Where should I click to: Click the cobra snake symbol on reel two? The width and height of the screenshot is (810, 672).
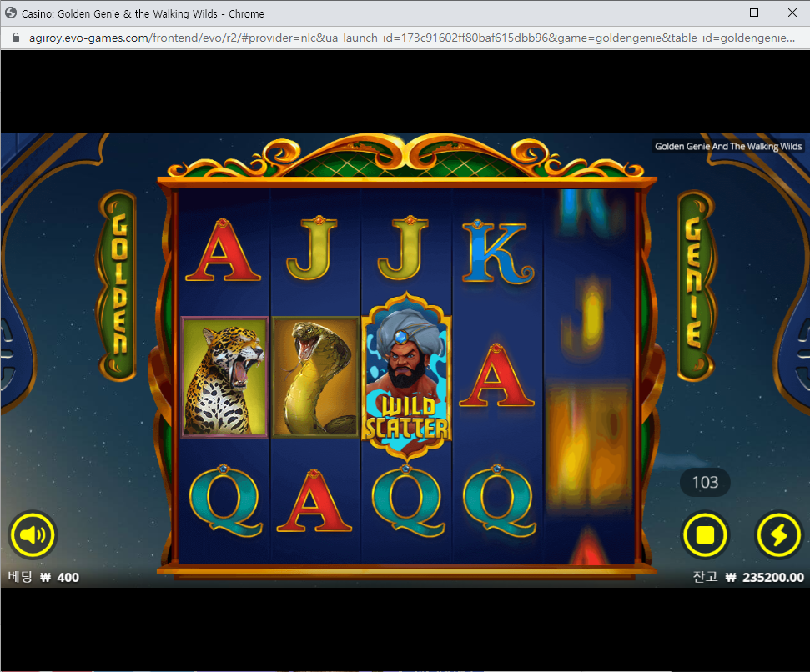tap(315, 377)
